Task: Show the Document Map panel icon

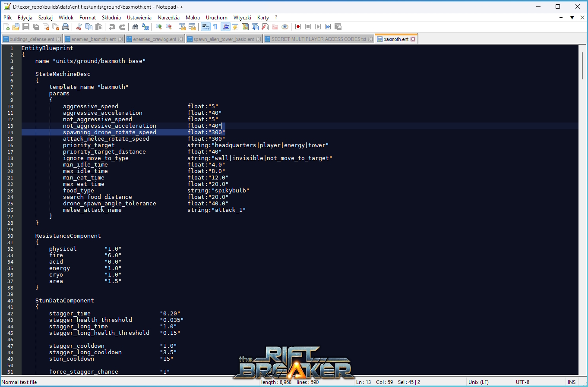Action: tap(245, 27)
